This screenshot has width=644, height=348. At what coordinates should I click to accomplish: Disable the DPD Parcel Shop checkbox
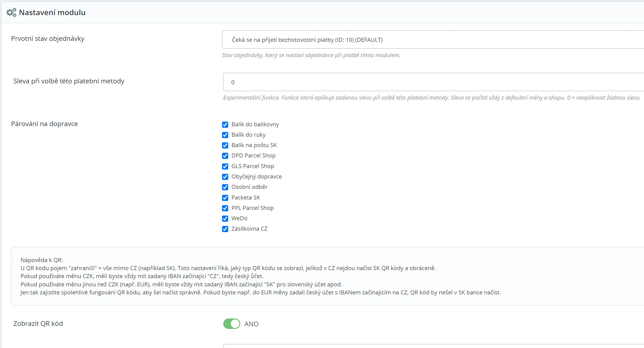225,156
